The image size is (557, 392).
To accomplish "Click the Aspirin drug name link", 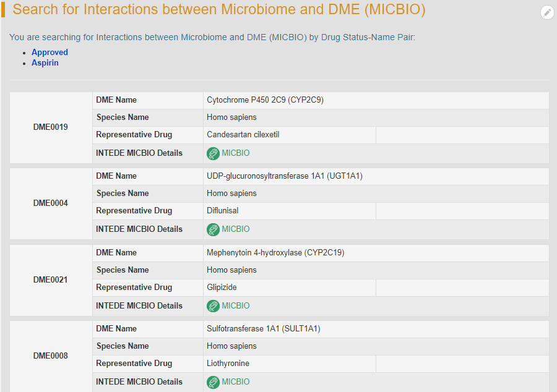I will pos(45,63).
